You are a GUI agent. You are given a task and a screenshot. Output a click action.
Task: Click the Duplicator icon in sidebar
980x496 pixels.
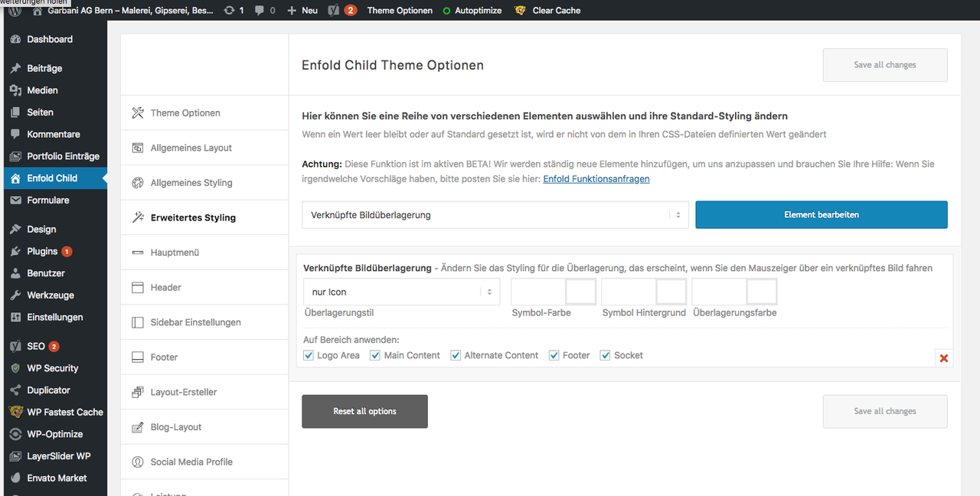[15, 390]
